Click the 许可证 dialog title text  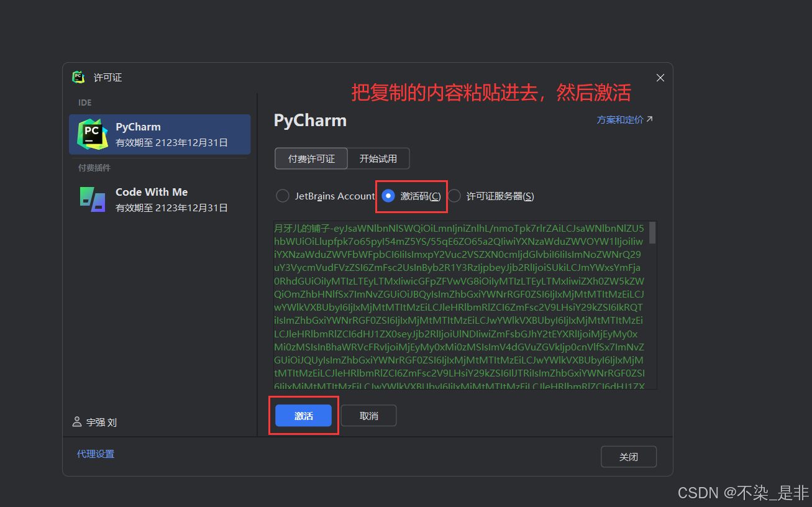(107, 78)
